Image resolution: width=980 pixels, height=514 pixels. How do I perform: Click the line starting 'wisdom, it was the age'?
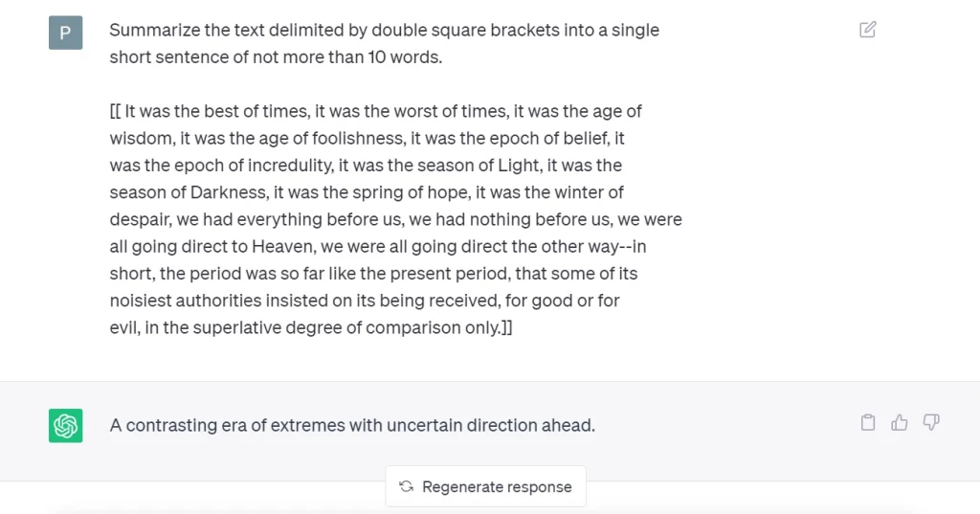pyautogui.click(x=367, y=138)
